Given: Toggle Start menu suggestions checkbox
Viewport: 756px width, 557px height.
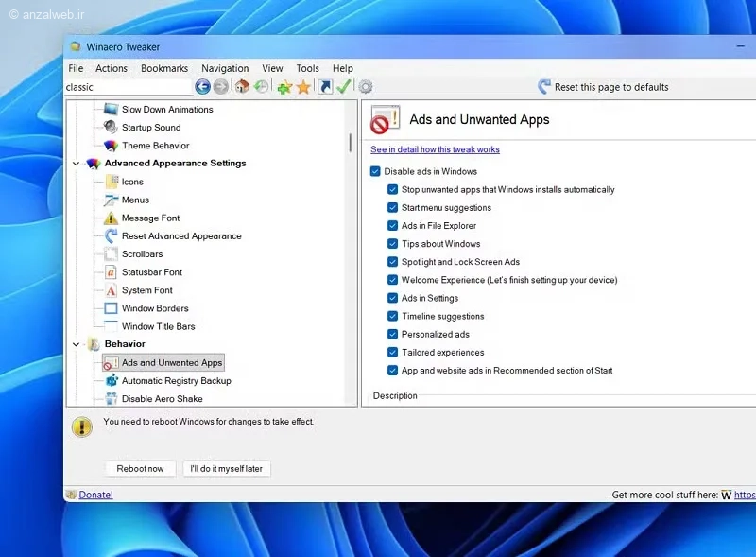Looking at the screenshot, I should point(392,207).
